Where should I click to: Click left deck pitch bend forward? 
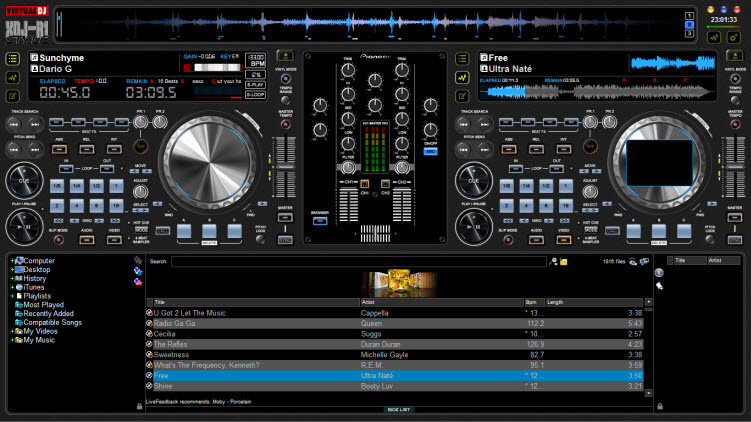tap(35, 149)
